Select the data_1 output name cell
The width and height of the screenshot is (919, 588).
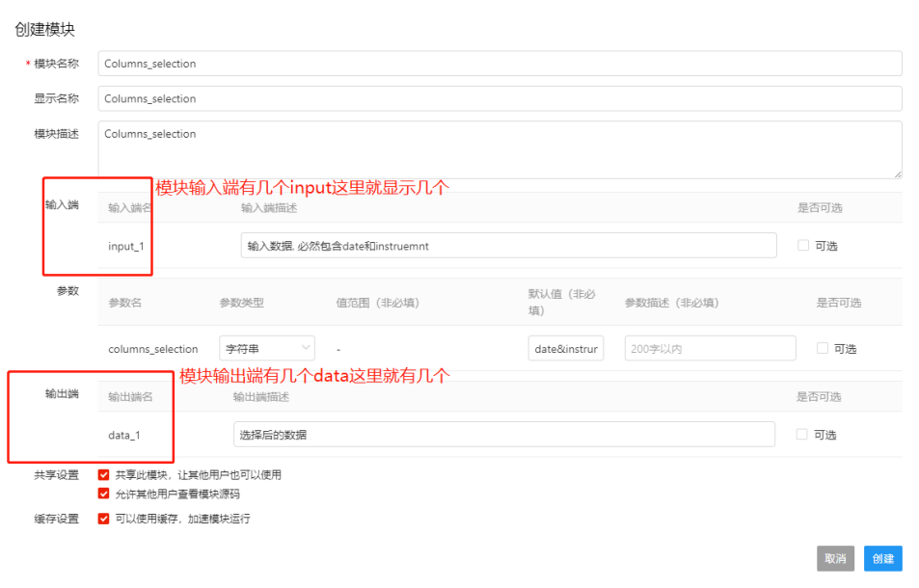tap(124, 435)
